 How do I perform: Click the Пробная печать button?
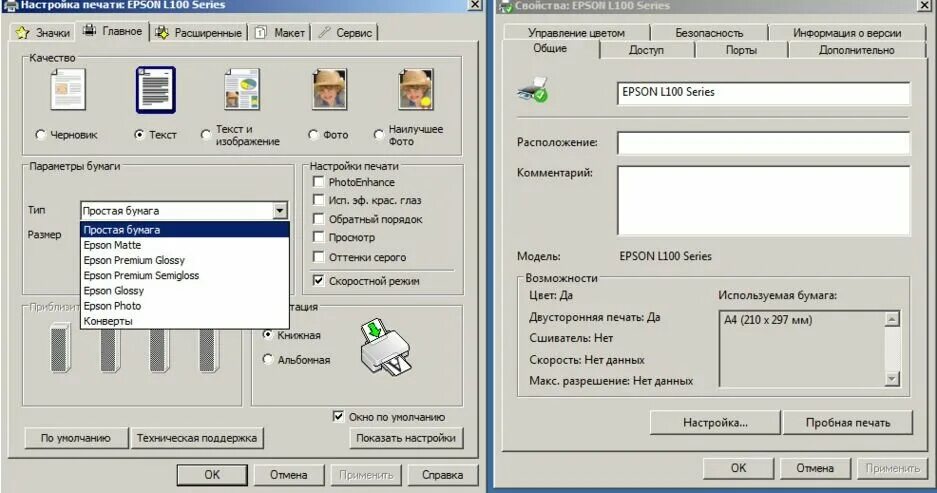pyautogui.click(x=847, y=422)
